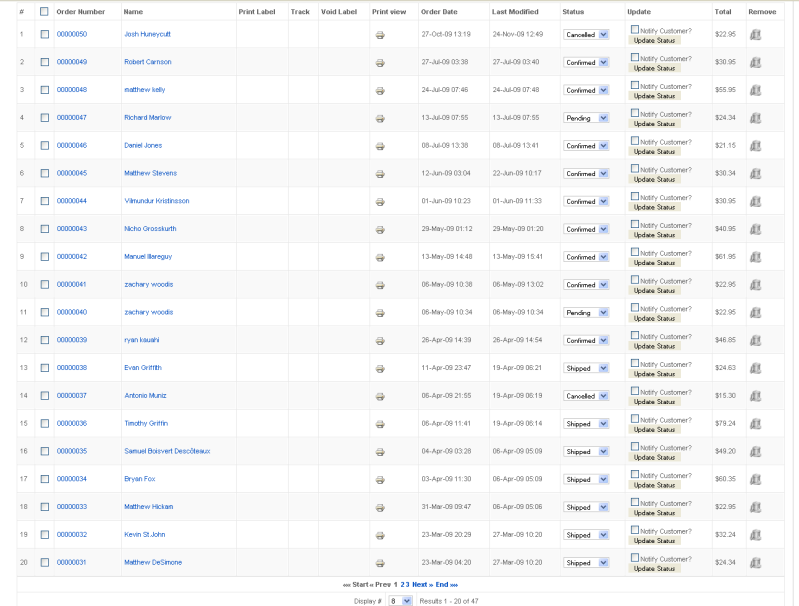Click the Last Modified column header
799x606 pixels.
[515, 12]
